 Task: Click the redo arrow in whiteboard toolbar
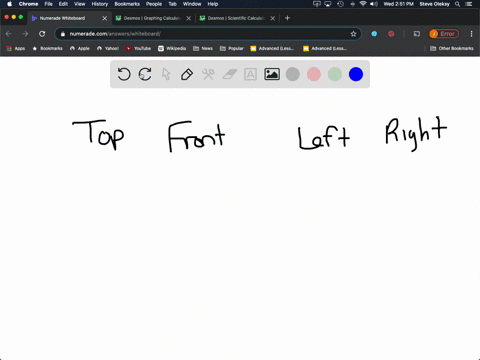point(145,74)
